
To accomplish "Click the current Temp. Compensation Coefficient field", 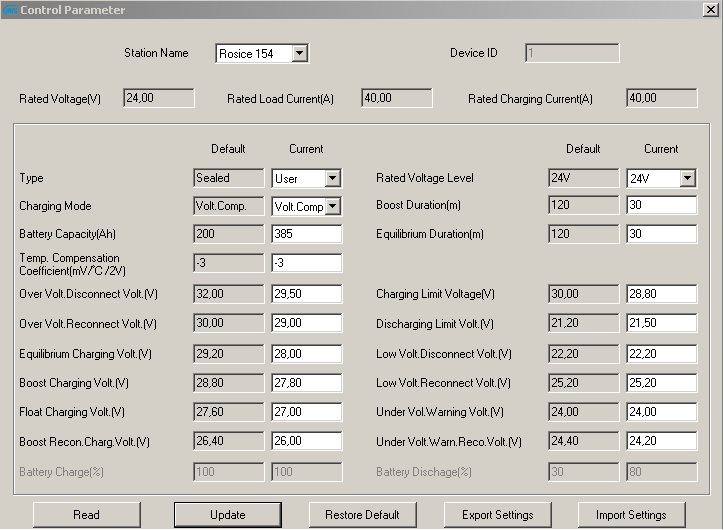I will 306,263.
